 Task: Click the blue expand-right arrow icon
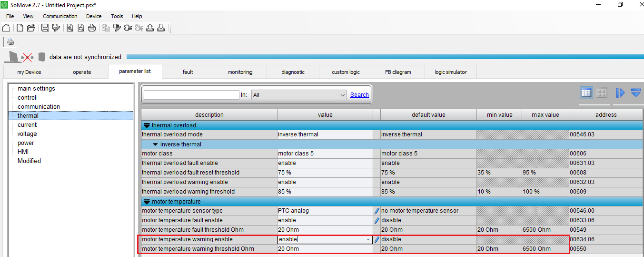(620, 93)
